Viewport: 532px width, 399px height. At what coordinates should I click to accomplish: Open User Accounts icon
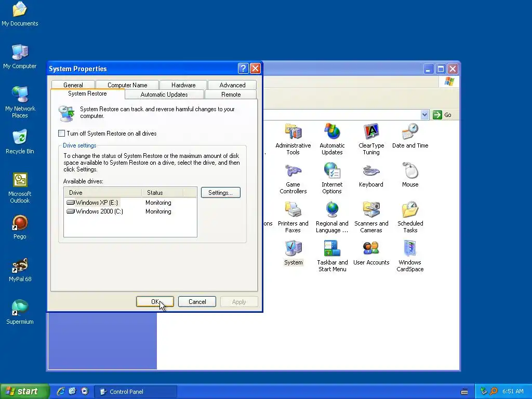click(371, 253)
